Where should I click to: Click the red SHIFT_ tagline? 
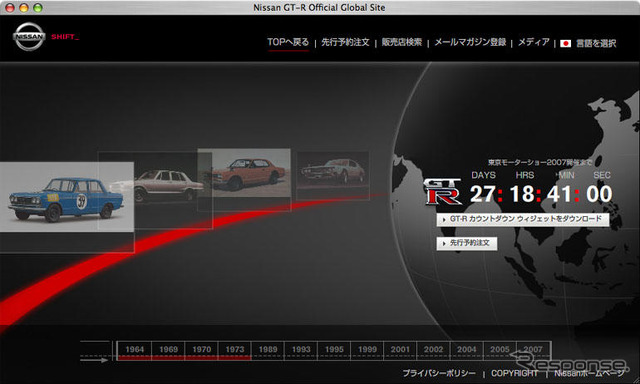click(65, 37)
